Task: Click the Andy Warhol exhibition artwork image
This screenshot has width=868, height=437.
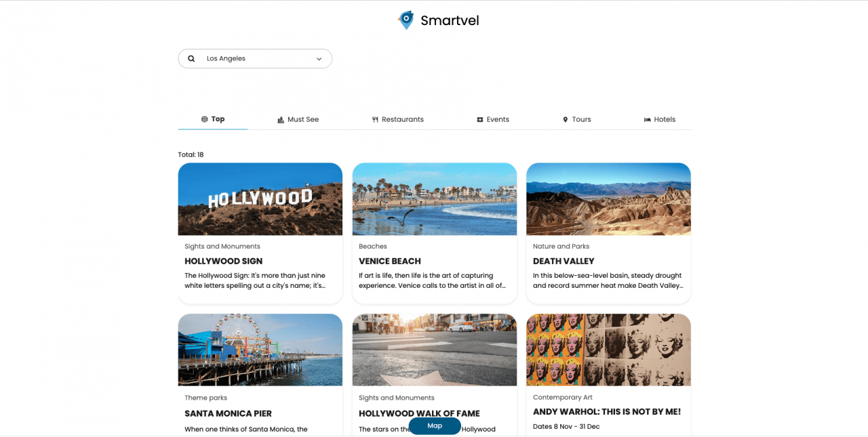Action: click(608, 350)
